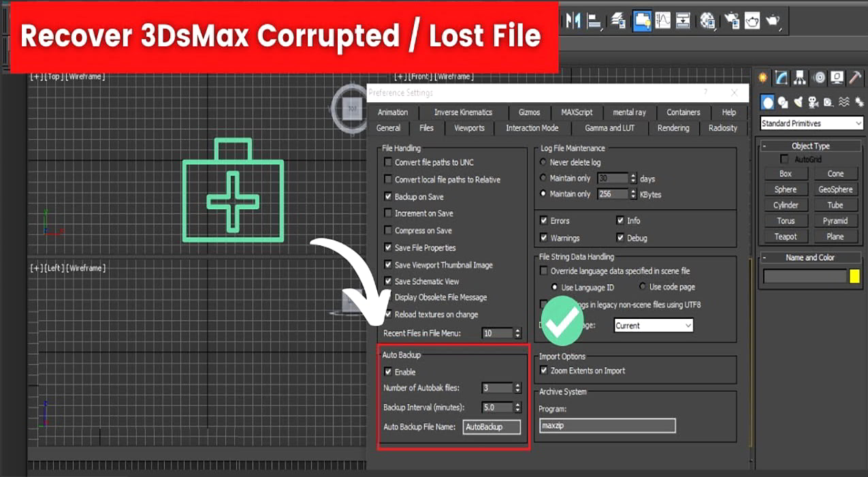This screenshot has height=477, width=868.
Task: Click the yellow object color swatch
Action: pos(854,277)
